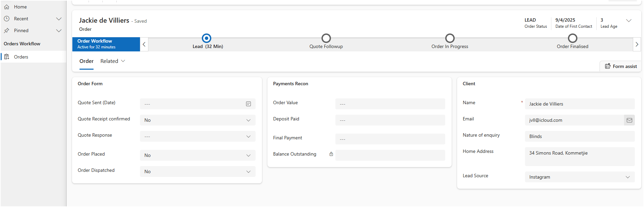Screen dimensions: 644x207
Task: Select Home in the navigation
Action: pos(33,7)
